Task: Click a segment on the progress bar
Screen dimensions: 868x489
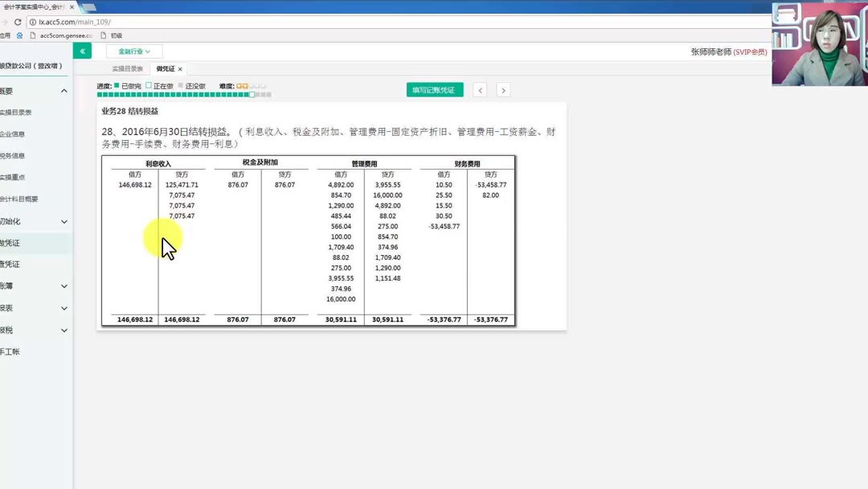Action: 201,95
